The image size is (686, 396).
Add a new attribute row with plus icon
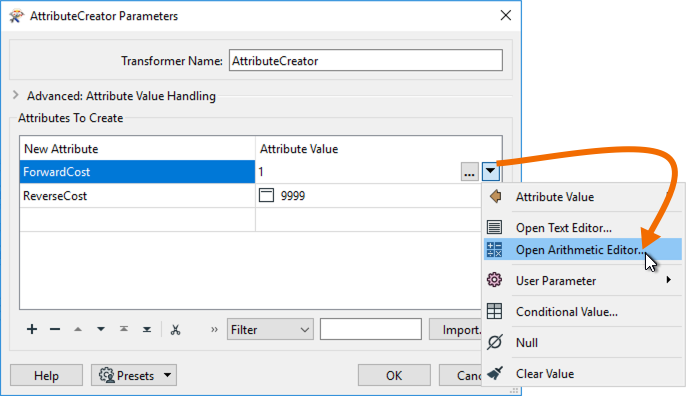point(32,329)
